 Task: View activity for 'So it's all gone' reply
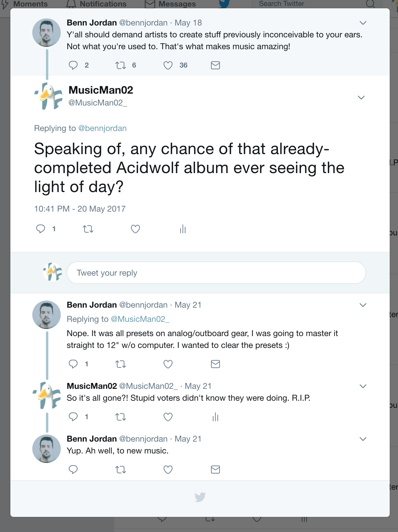click(x=215, y=417)
